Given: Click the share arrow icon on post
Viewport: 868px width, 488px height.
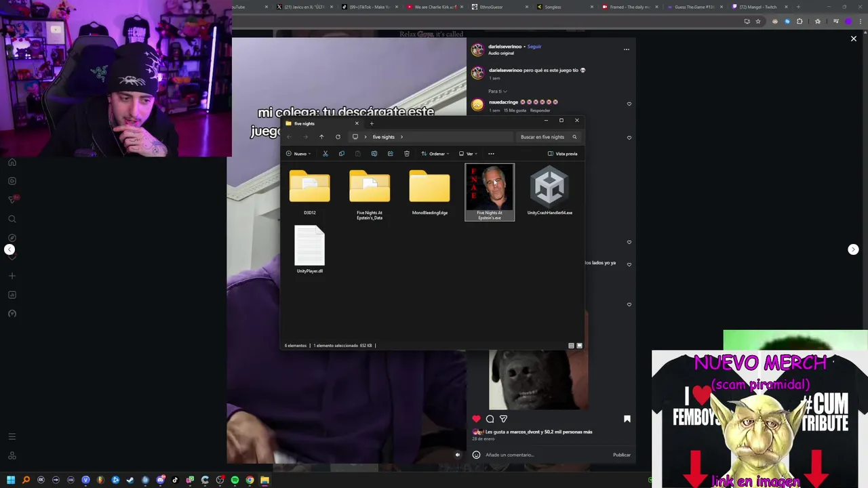Looking at the screenshot, I should (x=503, y=419).
